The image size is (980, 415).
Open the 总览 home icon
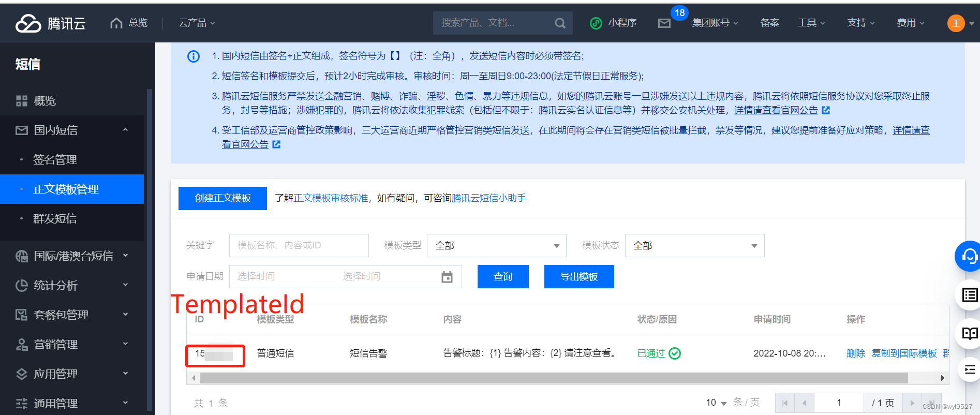pyautogui.click(x=116, y=23)
